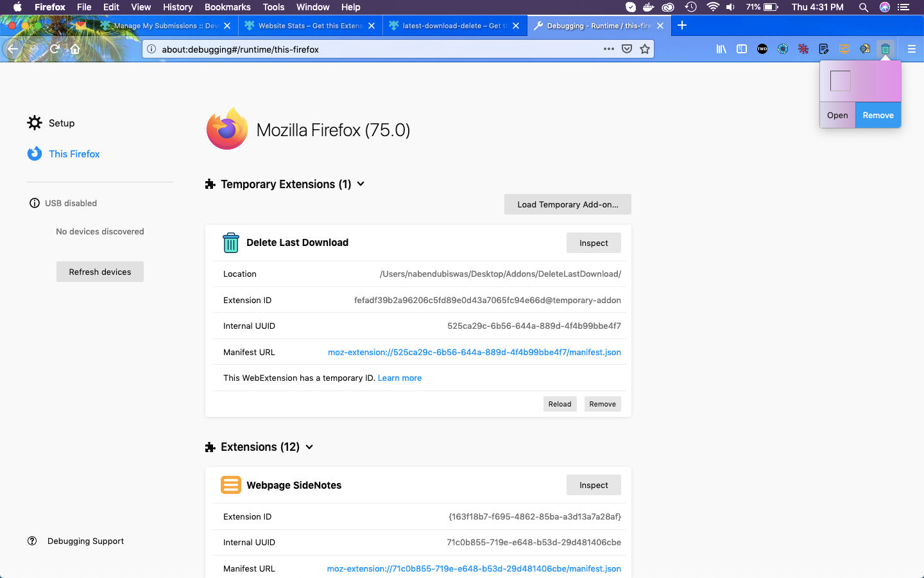Click the Setup gear icon in sidebar
The width and height of the screenshot is (924, 578).
[x=35, y=123]
